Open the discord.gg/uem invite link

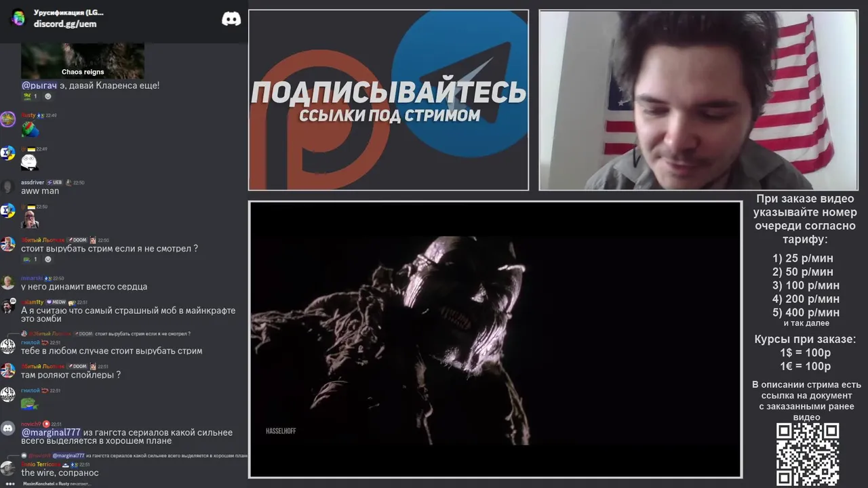pyautogui.click(x=65, y=24)
